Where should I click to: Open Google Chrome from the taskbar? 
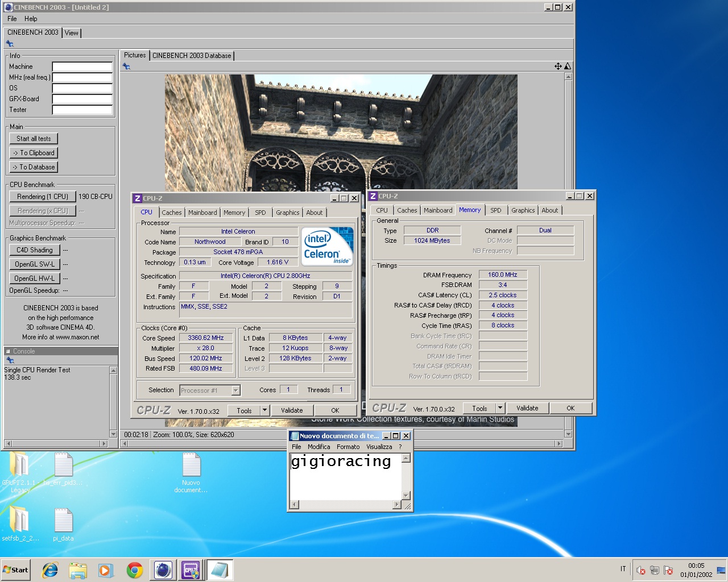(x=135, y=570)
